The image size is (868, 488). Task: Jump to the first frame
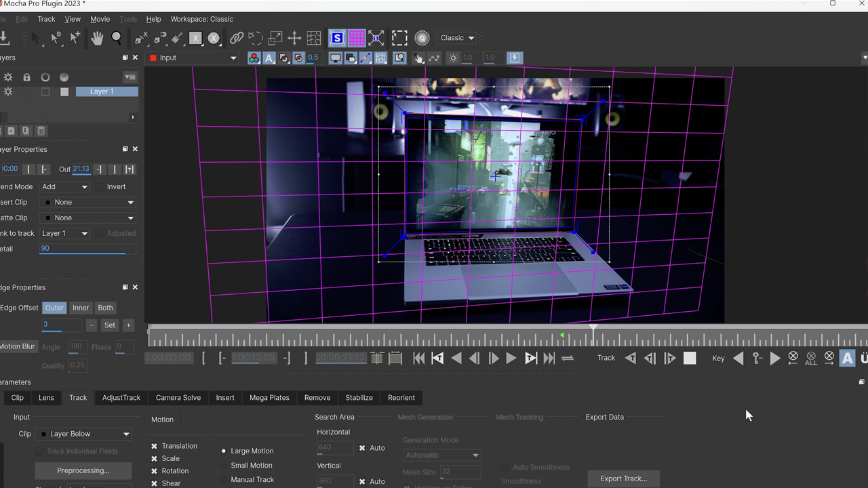coord(418,359)
